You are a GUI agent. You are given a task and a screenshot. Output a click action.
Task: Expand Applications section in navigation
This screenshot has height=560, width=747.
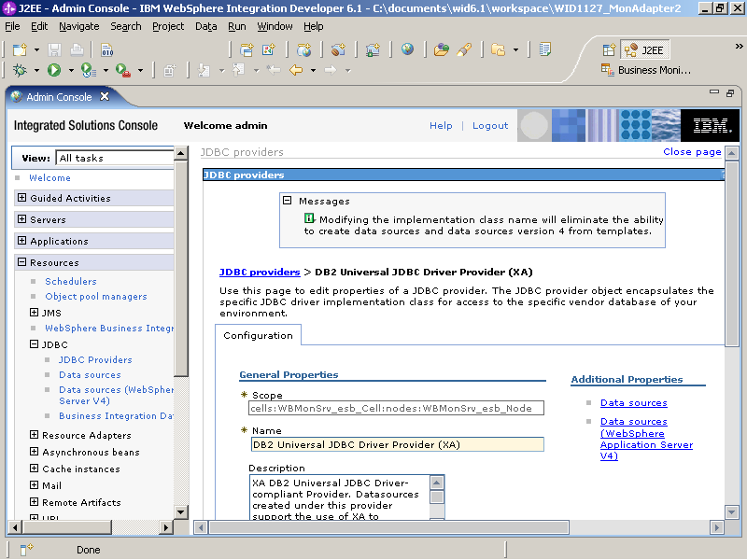21,241
